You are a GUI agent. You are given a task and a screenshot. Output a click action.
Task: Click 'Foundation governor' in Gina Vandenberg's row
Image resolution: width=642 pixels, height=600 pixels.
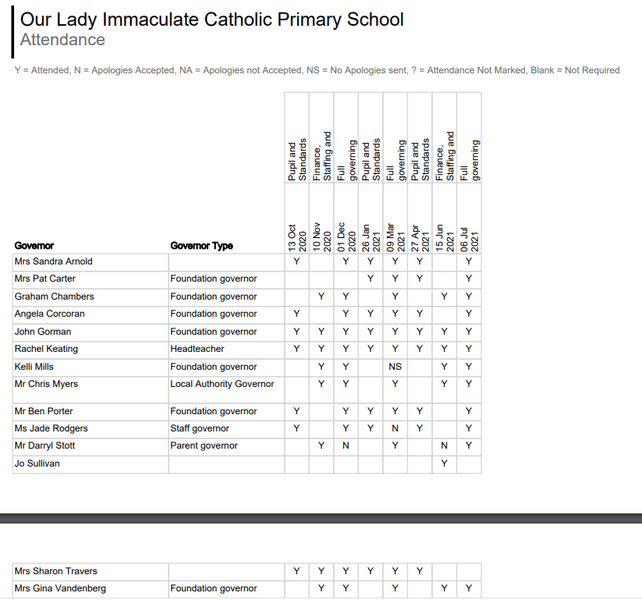(213, 589)
